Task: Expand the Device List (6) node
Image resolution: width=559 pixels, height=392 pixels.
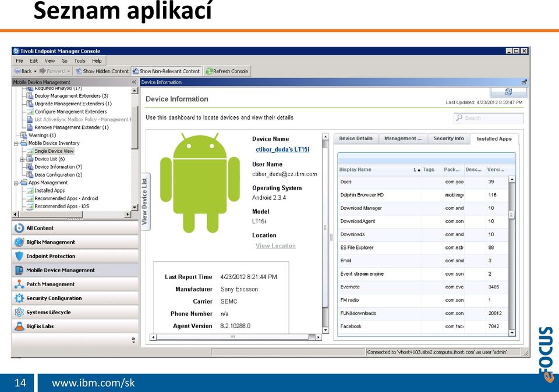Action: tap(22, 159)
